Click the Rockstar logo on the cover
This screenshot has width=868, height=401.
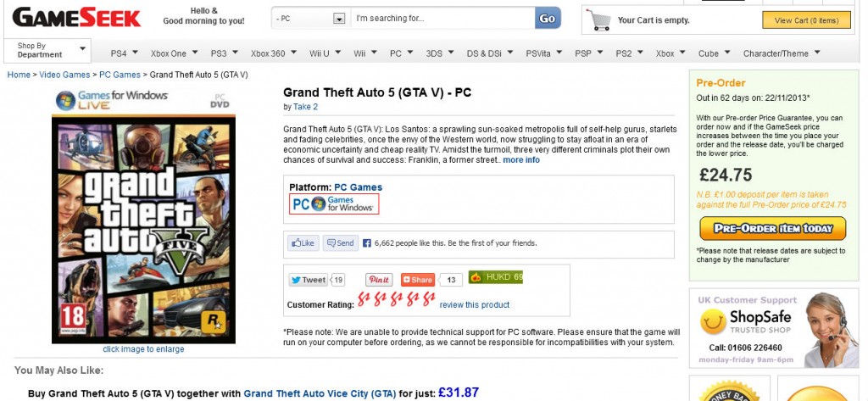[213, 322]
